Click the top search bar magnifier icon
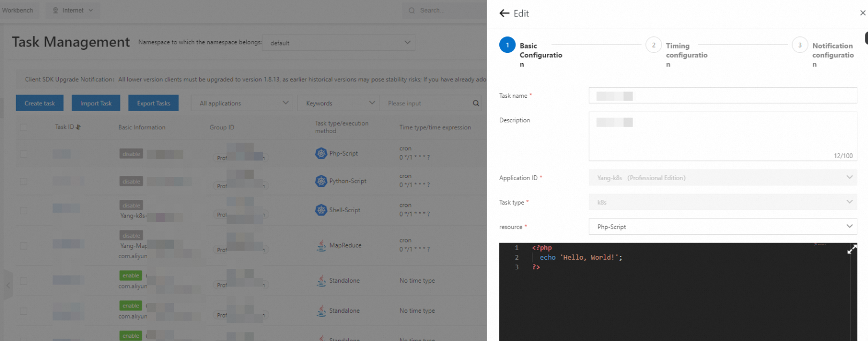The width and height of the screenshot is (868, 341). tap(412, 10)
